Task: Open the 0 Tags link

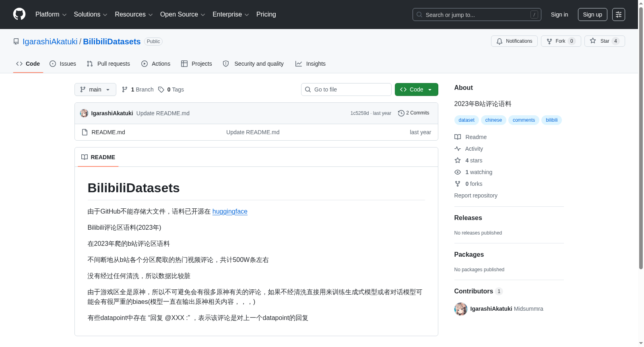Action: [171, 89]
